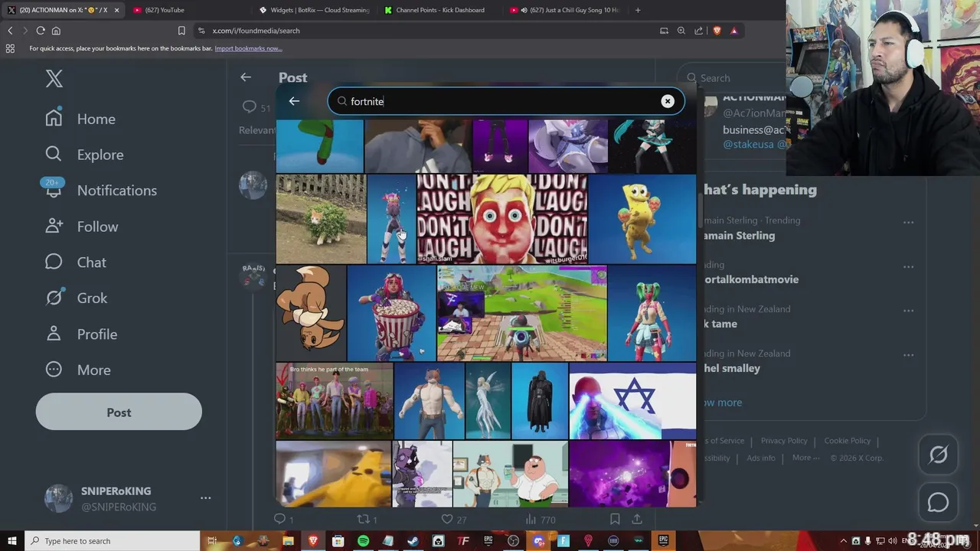The height and width of the screenshot is (551, 980).
Task: Switch to Chill Guy Song tab
Action: 565,10
